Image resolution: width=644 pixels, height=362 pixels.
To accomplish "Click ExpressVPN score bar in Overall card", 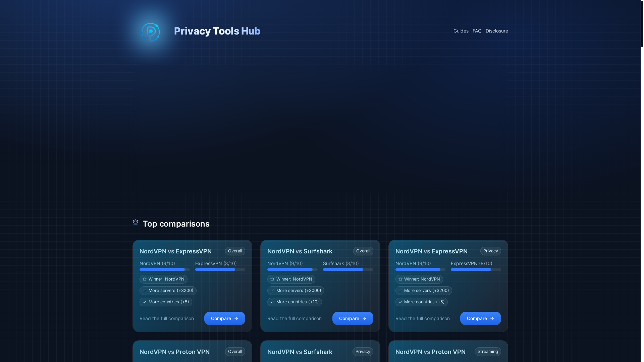I will pos(220,269).
